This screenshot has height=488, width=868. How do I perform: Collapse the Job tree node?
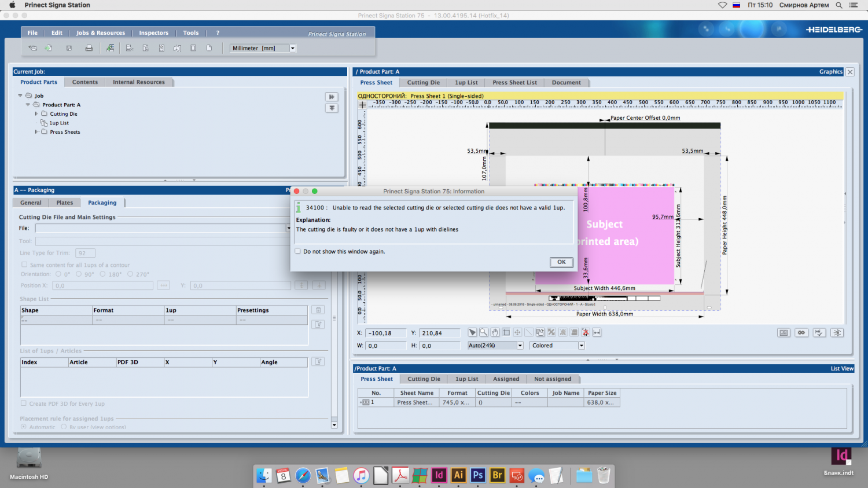(20, 96)
